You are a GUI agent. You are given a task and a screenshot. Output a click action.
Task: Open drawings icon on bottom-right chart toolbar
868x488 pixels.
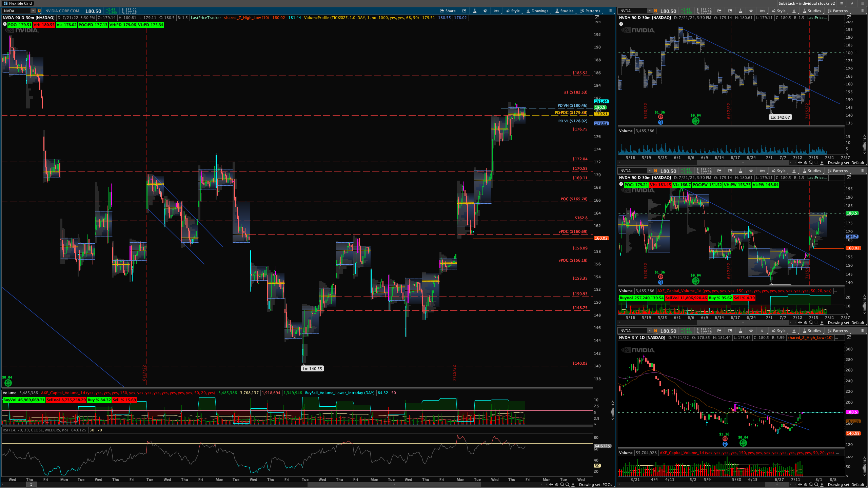pos(794,331)
